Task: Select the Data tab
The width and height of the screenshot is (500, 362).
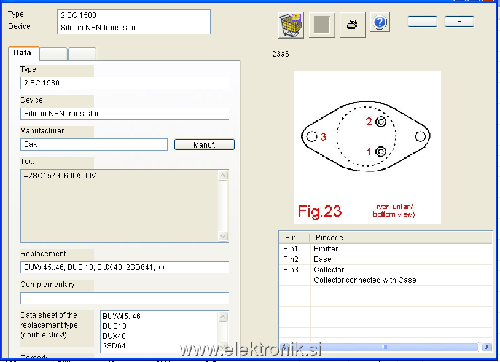Action: (24, 53)
